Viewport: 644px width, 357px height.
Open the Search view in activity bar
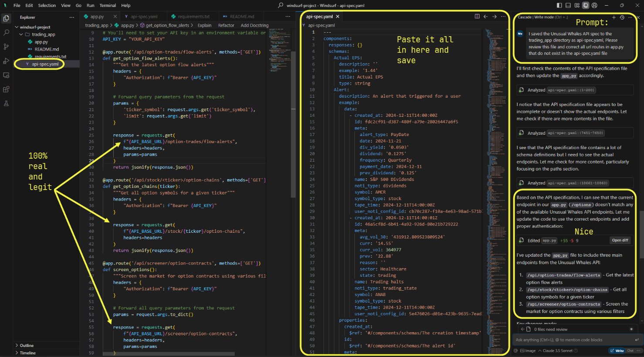pyautogui.click(x=6, y=33)
